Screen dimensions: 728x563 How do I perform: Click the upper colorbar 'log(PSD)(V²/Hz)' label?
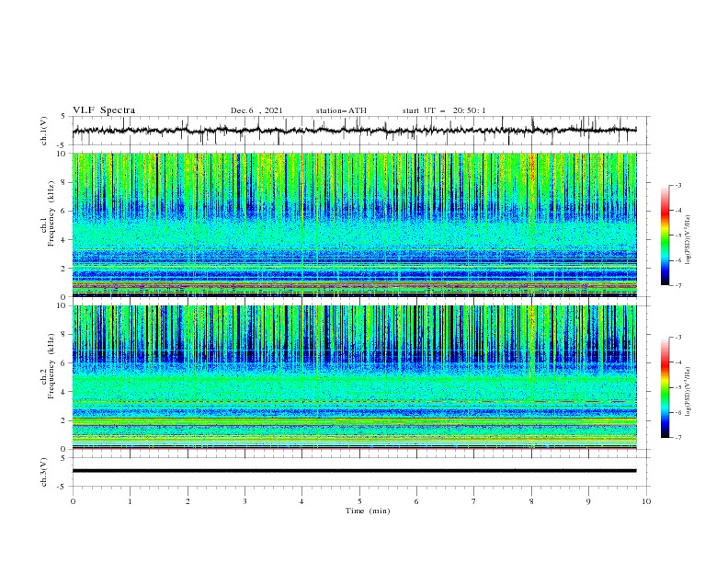click(x=688, y=240)
